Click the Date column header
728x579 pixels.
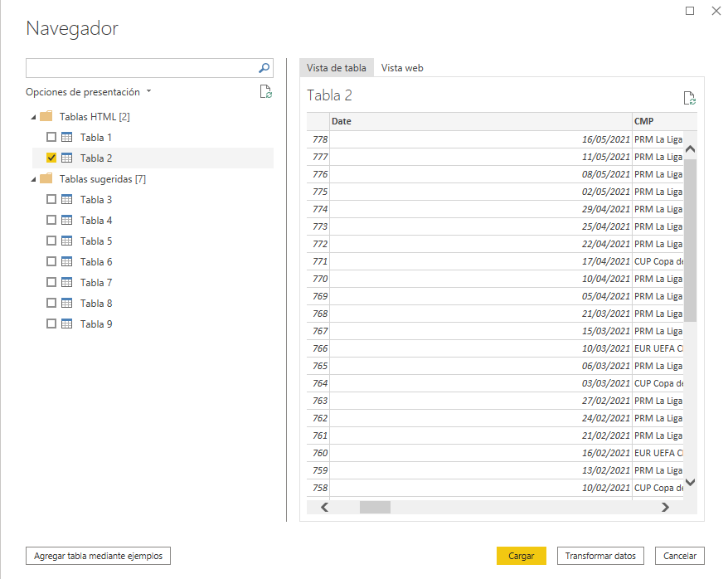[481, 121]
